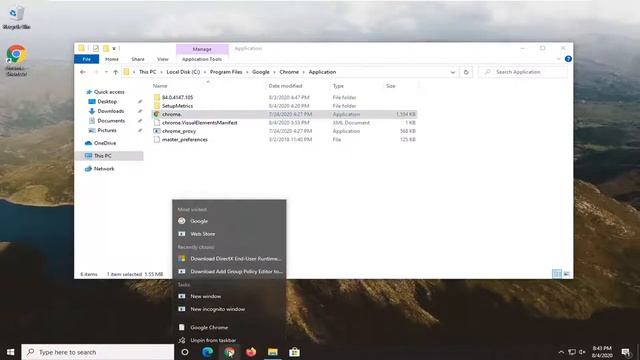640x360 pixels.
Task: Click the Search Application field
Action: point(523,72)
